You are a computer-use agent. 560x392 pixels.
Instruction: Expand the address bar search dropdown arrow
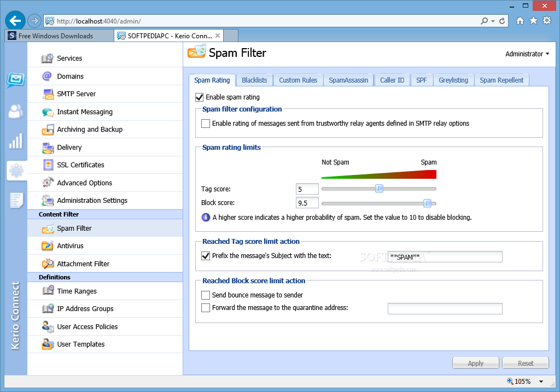[x=493, y=21]
